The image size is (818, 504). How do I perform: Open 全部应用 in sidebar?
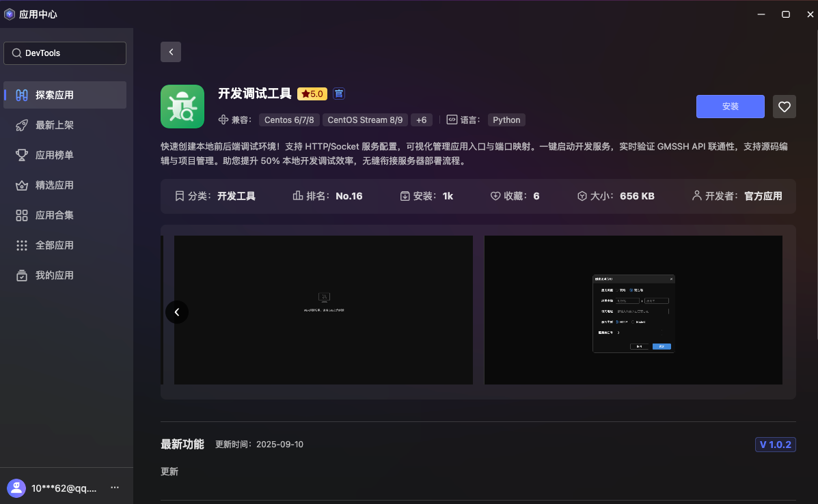pos(65,245)
